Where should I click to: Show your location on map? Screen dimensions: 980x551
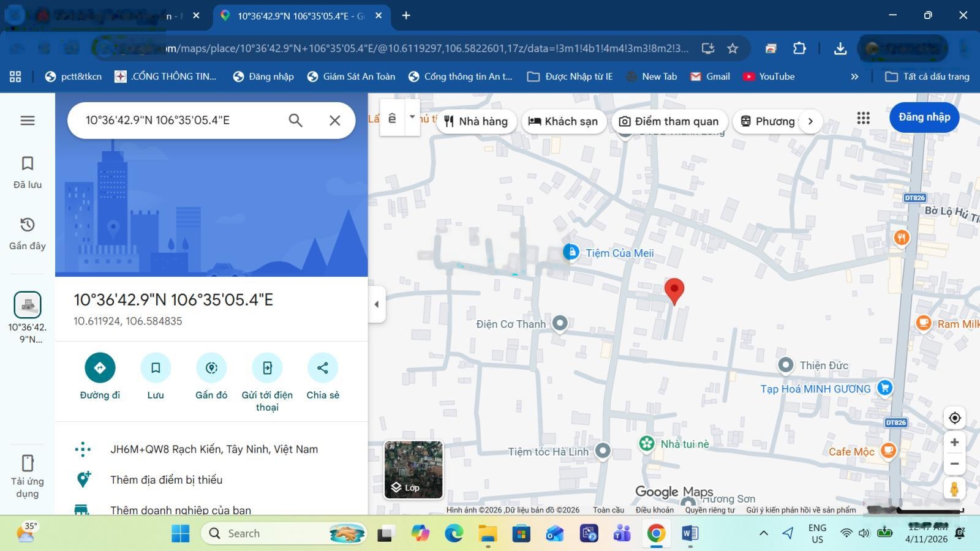click(954, 418)
